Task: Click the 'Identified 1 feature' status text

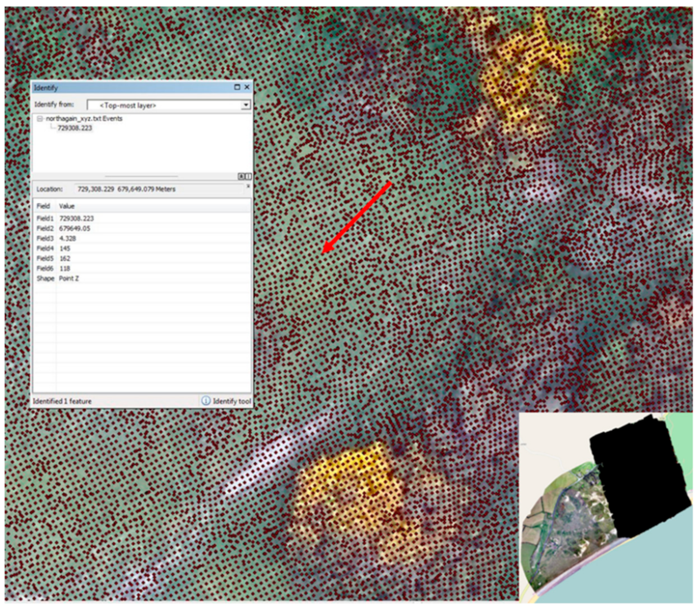Action: click(x=62, y=401)
